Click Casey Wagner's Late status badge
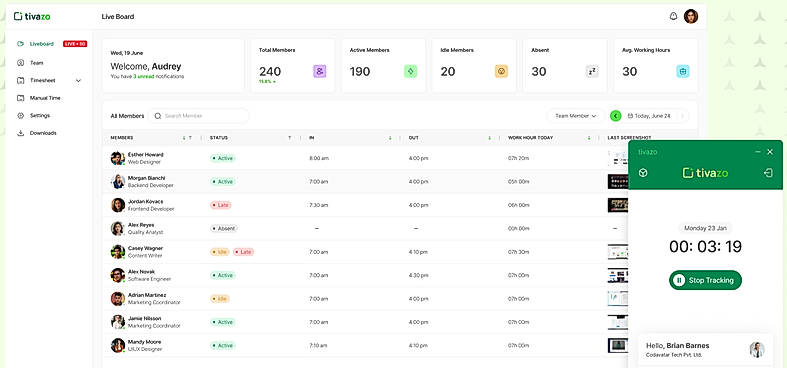This screenshot has height=368, width=787. [243, 252]
